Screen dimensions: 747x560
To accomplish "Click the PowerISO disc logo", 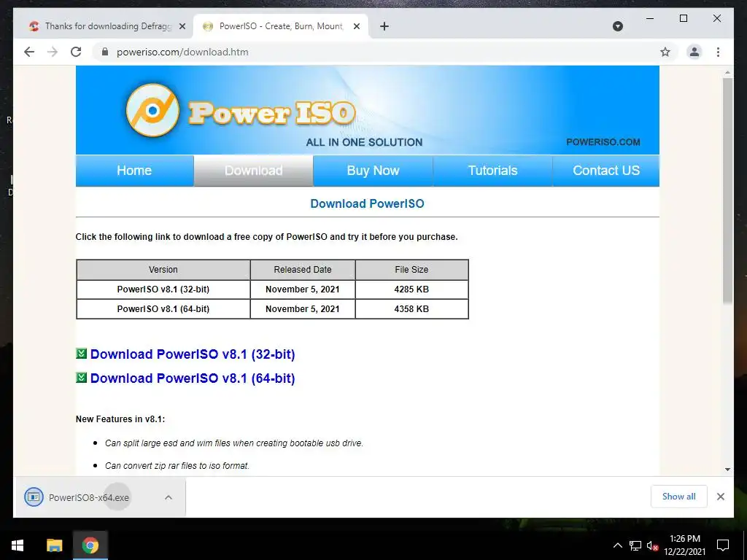I will pyautogui.click(x=152, y=111).
